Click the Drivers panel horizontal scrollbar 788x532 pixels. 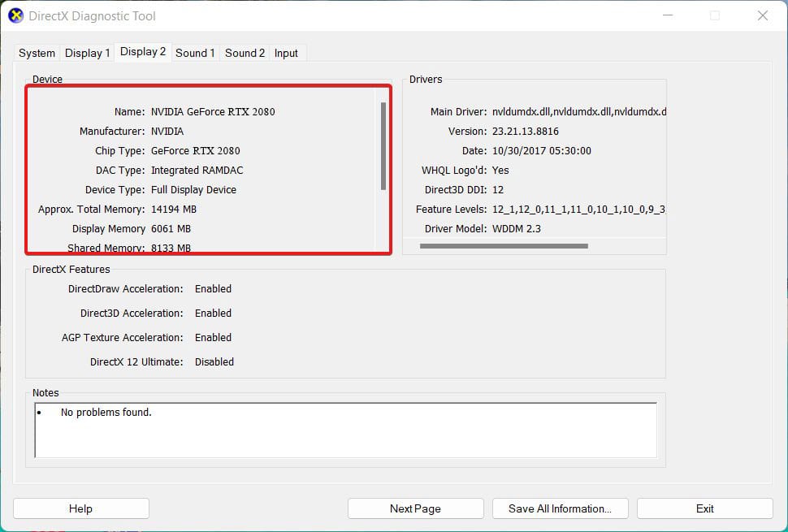[x=503, y=245]
